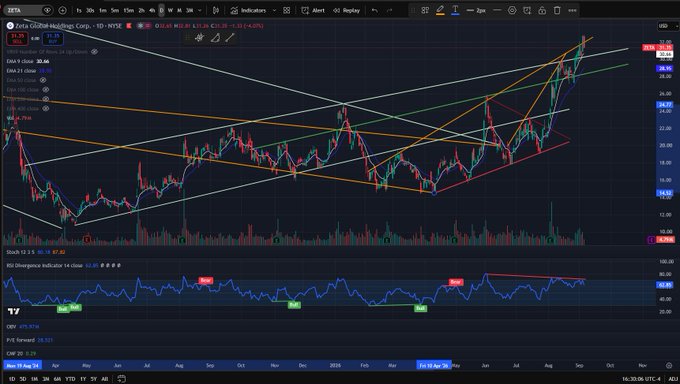
Task: Set the chart range to 5D
Action: click(23, 379)
